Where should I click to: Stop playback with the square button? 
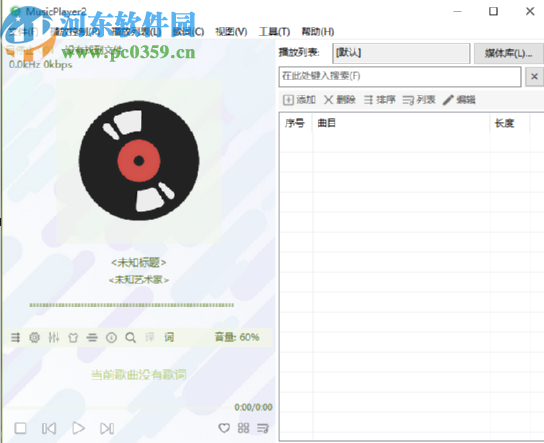click(20, 428)
